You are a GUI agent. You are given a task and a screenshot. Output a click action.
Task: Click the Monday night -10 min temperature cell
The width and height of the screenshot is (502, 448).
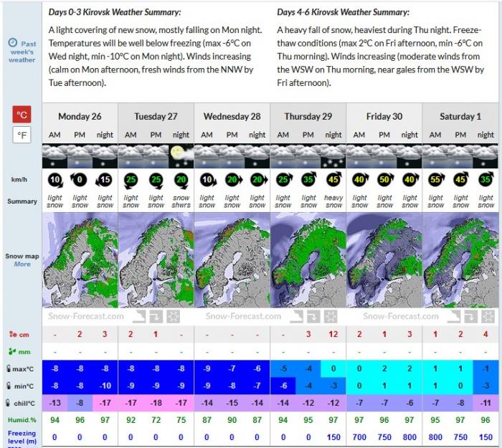(105, 386)
